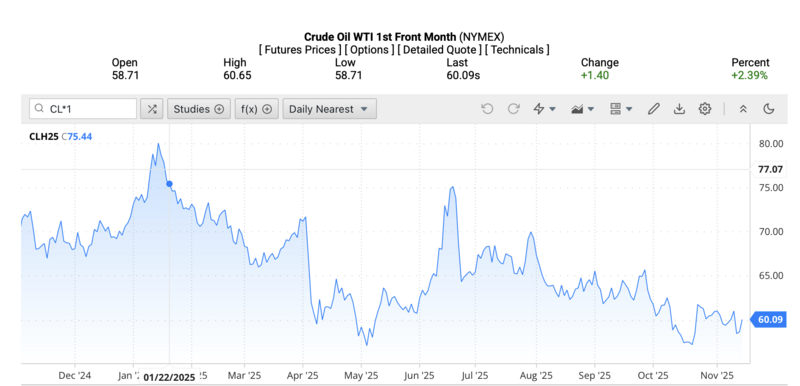Viewport: 800px width, 386px height.
Task: Click the Mar '25 axis label
Action: click(x=244, y=376)
